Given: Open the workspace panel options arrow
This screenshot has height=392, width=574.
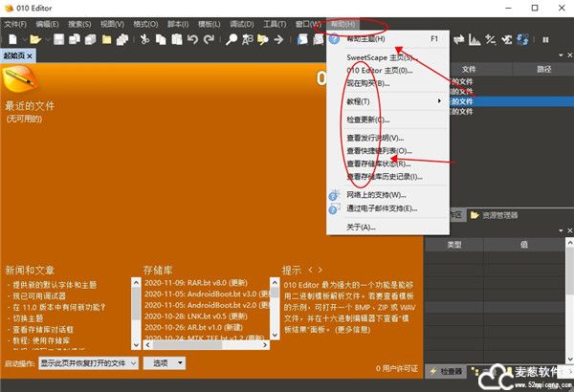Looking at the screenshot, I should coord(562,55).
